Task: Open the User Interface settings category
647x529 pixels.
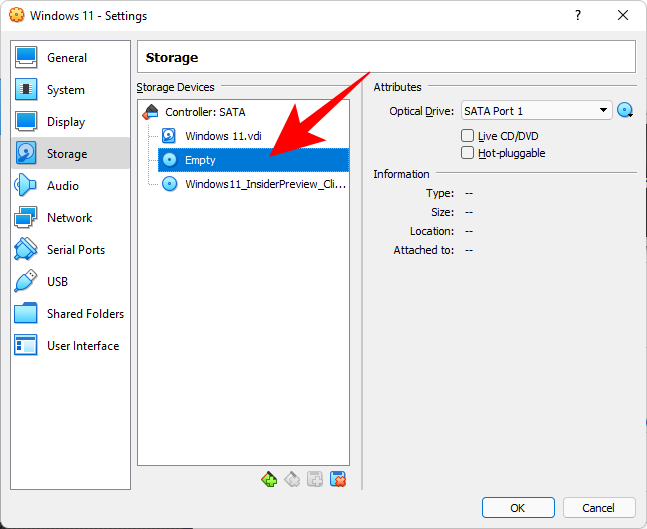Action: point(82,346)
